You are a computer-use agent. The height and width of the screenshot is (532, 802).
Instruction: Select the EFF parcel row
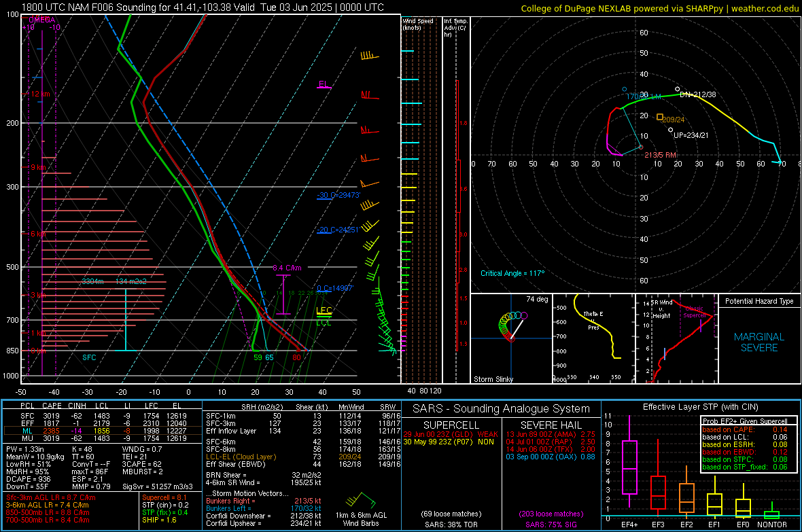click(103, 423)
